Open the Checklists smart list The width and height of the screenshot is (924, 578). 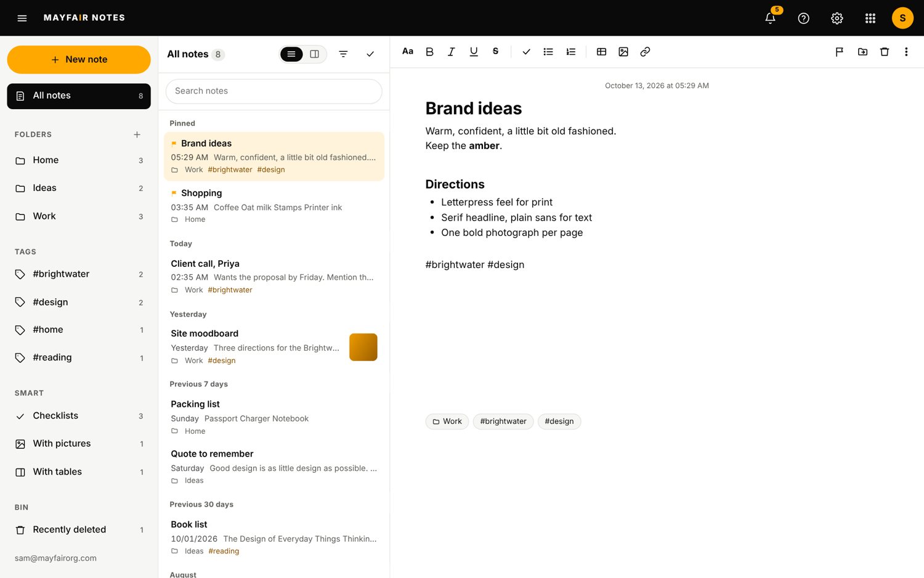pos(79,416)
